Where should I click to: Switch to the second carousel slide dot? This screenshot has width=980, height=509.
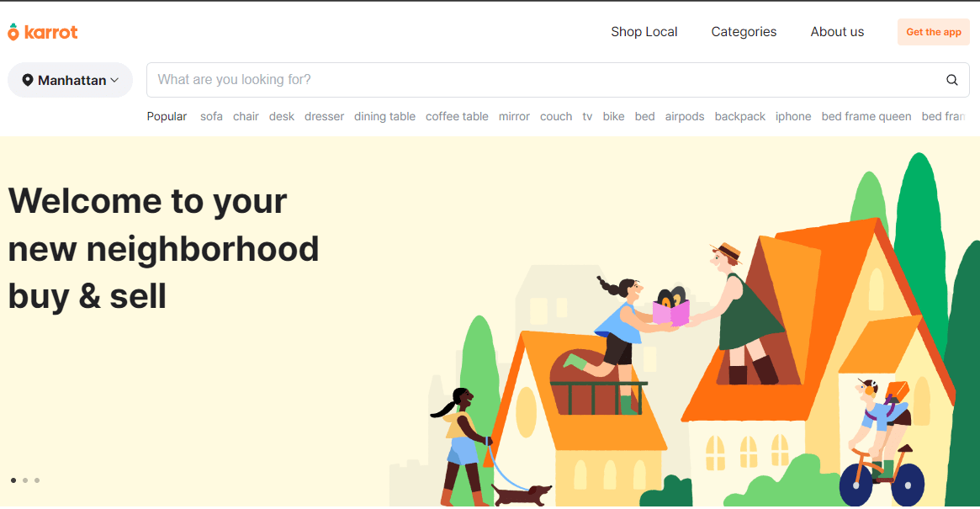tap(25, 480)
